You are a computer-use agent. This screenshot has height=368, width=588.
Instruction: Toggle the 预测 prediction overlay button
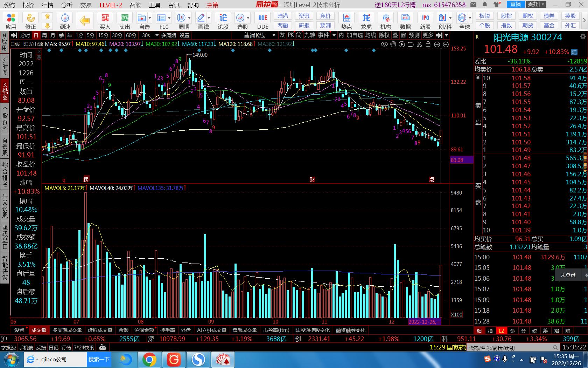click(414, 35)
